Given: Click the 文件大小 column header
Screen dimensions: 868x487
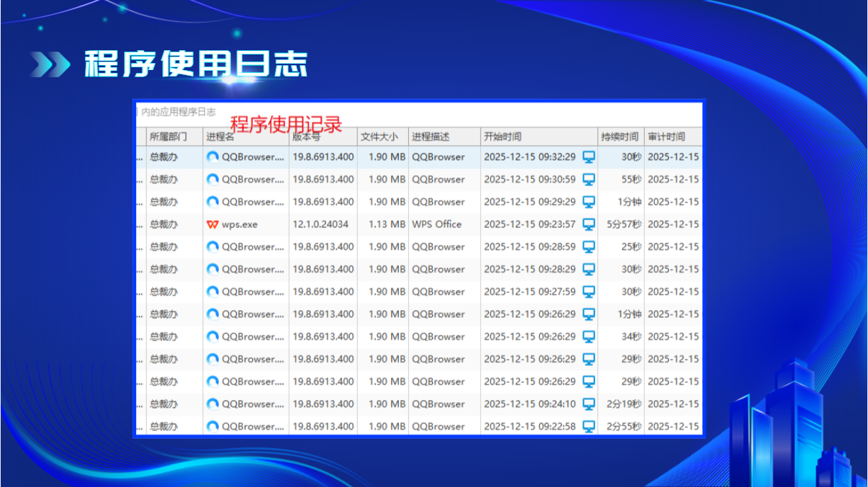Looking at the screenshot, I should pyautogui.click(x=379, y=137).
